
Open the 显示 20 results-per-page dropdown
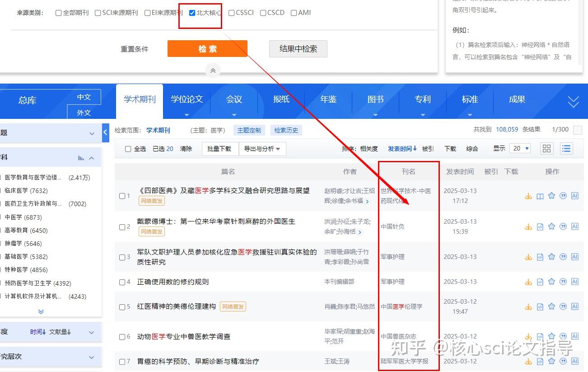point(520,148)
